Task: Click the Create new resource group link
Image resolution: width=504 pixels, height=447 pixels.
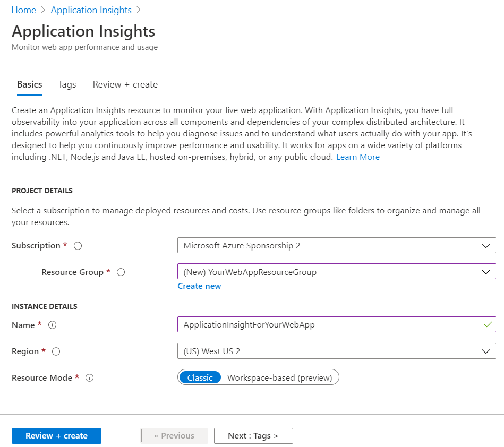Action: tap(199, 286)
